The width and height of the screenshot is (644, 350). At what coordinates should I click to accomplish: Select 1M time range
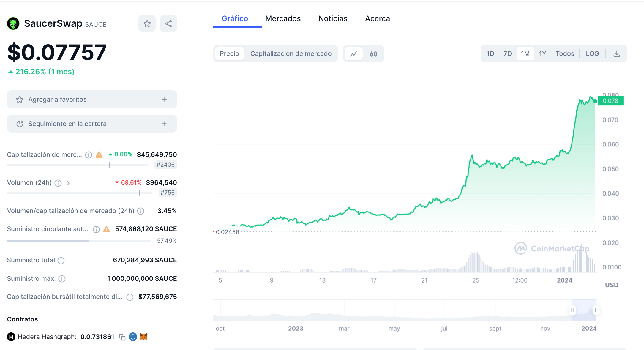point(525,54)
